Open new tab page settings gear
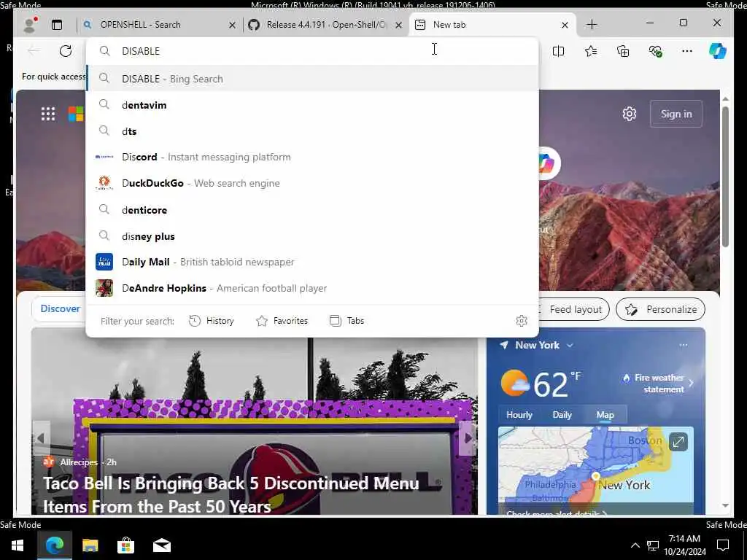This screenshot has height=560, width=747. click(630, 114)
